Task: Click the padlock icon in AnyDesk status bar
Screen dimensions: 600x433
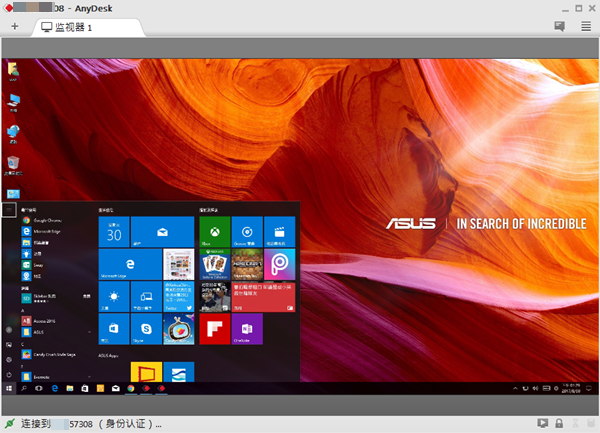Action: [559, 423]
